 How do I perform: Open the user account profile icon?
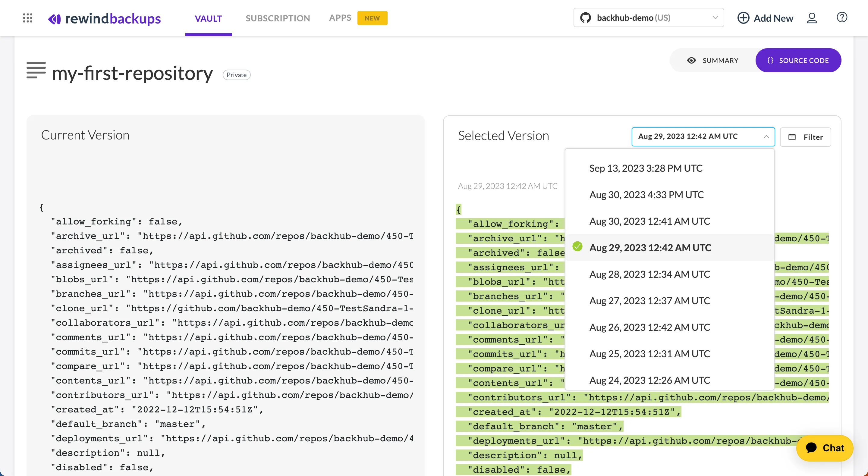tap(812, 18)
